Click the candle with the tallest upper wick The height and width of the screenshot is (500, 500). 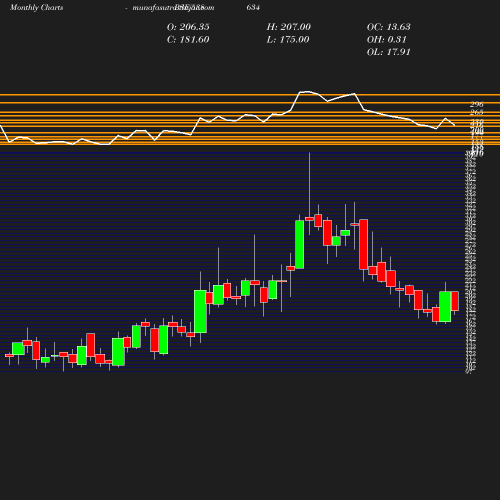pos(309,219)
